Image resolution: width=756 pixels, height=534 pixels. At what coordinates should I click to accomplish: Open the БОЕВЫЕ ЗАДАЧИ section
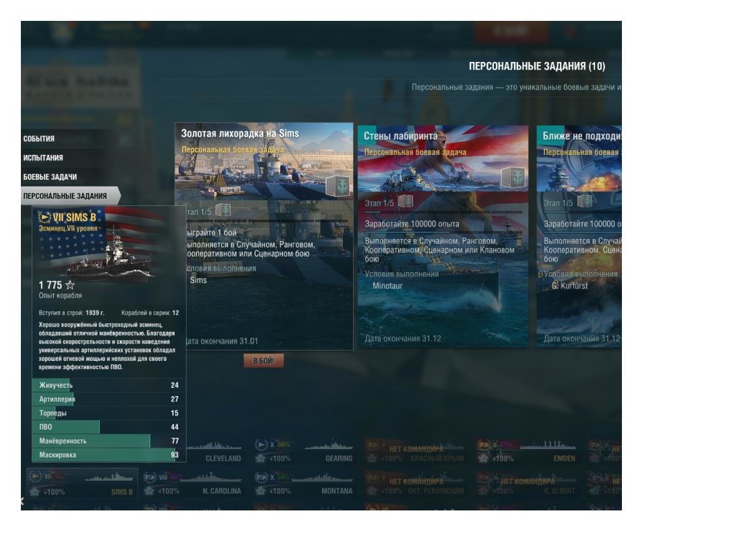coord(50,177)
